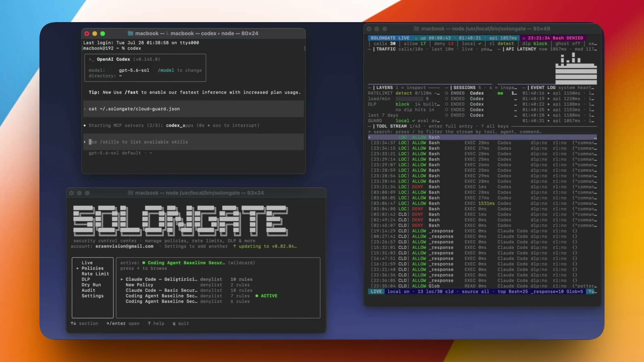
Task: Click the account email eraenvision@gmail.com
Action: [x=124, y=246]
